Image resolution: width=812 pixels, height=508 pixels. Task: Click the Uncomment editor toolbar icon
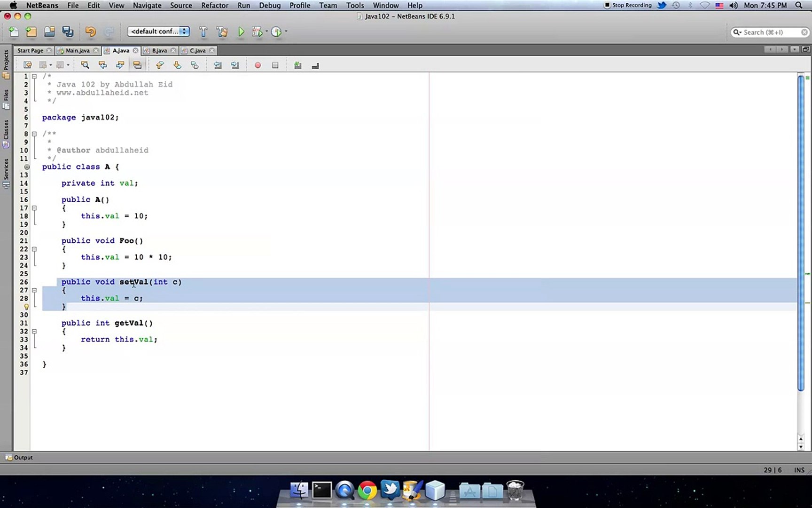[315, 65]
